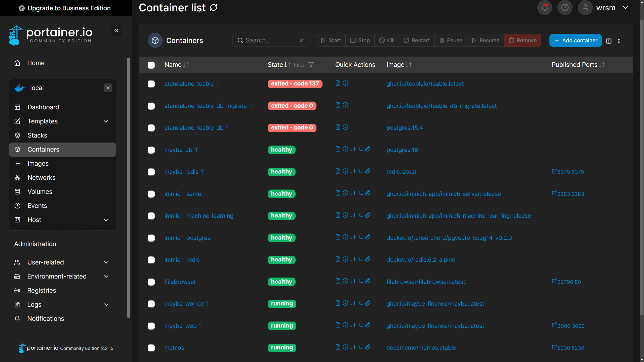Screen dimensions: 644x362
Task: Open Registries page
Action: pyautogui.click(x=62, y=290)
